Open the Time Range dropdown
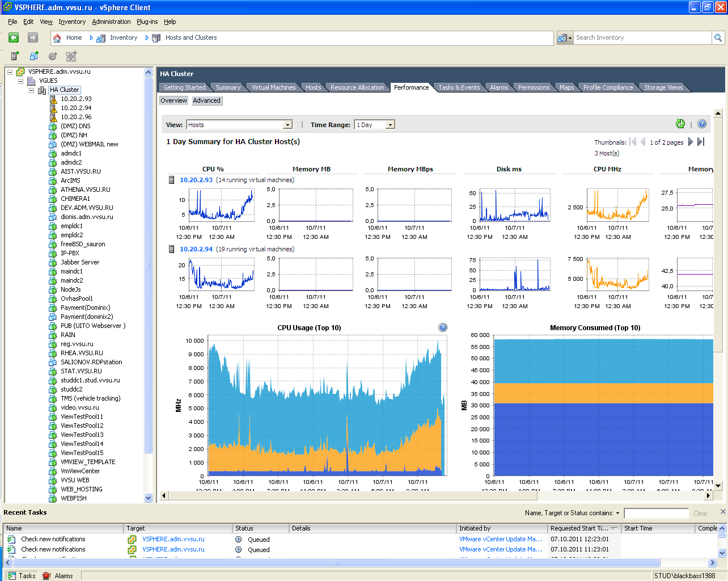 (390, 125)
